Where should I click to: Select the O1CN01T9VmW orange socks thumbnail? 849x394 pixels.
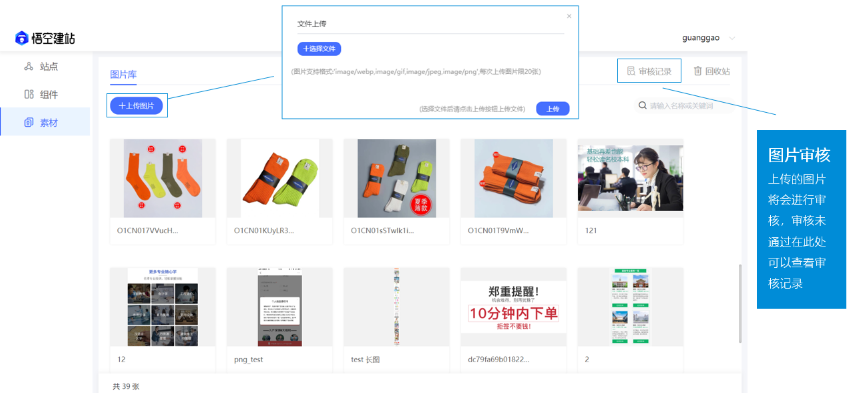(514, 179)
